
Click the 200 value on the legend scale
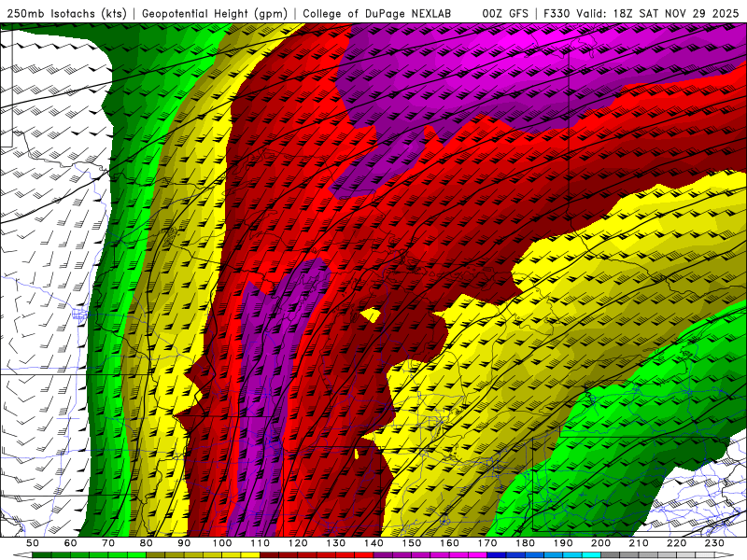pos(600,543)
